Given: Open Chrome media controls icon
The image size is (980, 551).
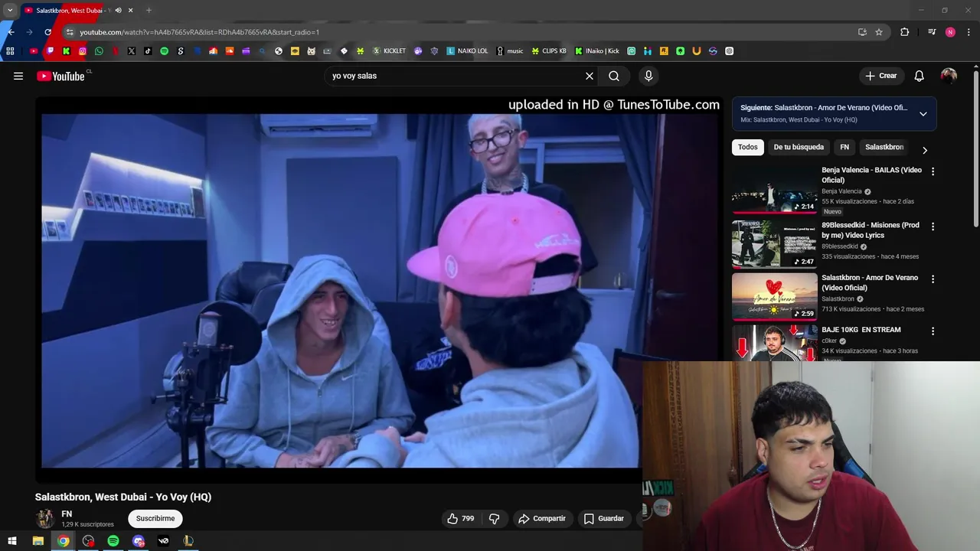Looking at the screenshot, I should tap(932, 32).
